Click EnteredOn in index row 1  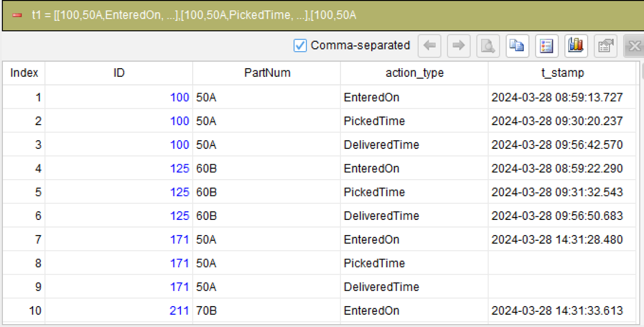click(x=371, y=97)
